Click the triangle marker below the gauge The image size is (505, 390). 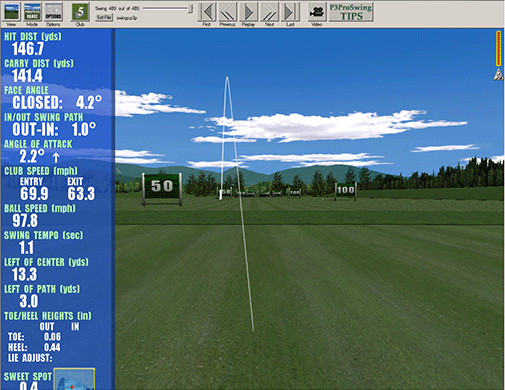(498, 74)
